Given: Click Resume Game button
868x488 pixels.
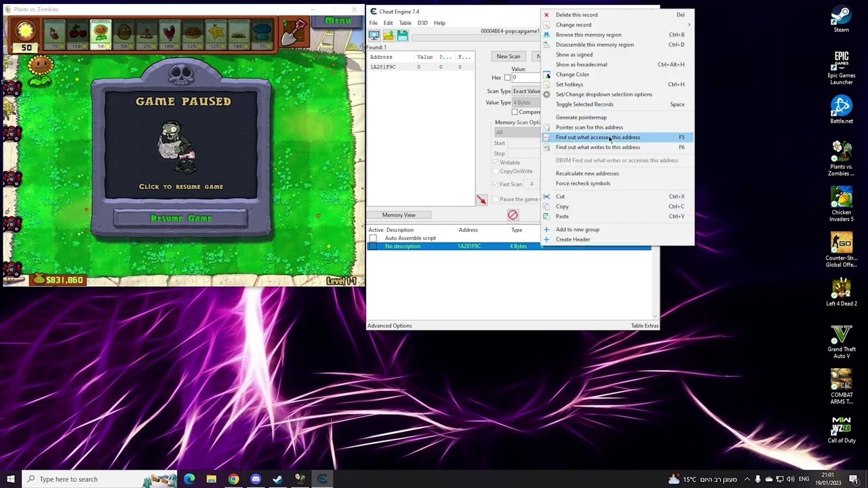Looking at the screenshot, I should pos(180,218).
